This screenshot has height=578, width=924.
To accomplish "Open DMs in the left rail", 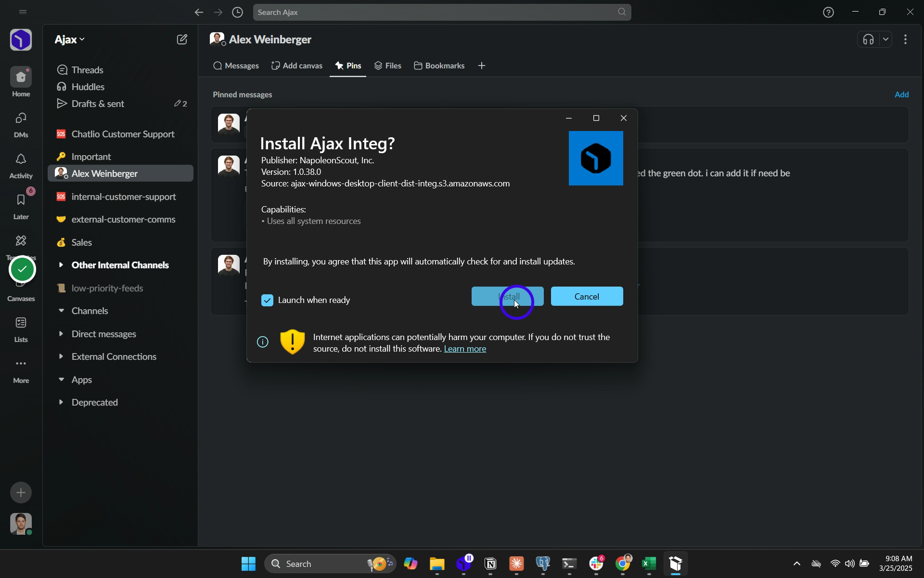I will tap(21, 124).
